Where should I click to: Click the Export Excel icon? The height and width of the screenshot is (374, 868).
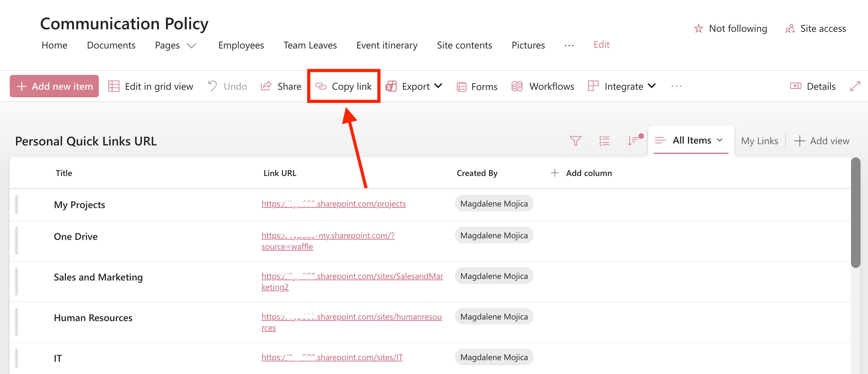(391, 86)
